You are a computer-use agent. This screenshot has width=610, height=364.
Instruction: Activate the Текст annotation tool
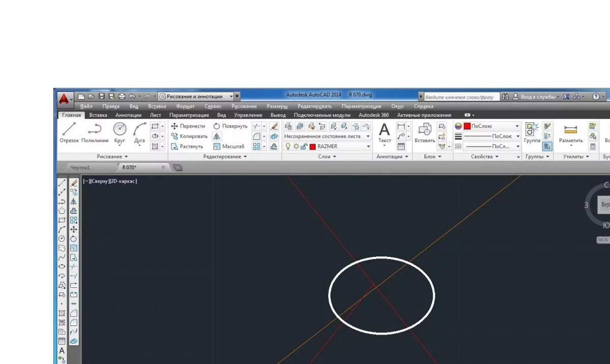[x=385, y=133]
